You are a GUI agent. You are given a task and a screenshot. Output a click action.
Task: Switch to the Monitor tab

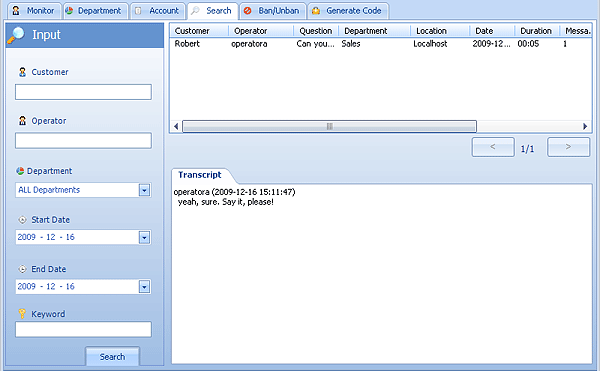34,11
